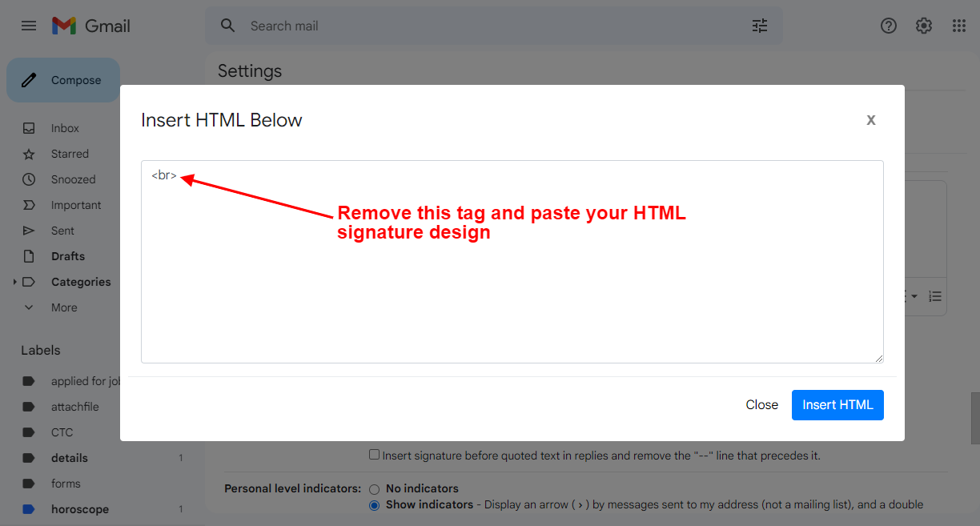Click the search magnifier icon
Image resolution: width=980 pixels, height=526 pixels.
tap(228, 26)
